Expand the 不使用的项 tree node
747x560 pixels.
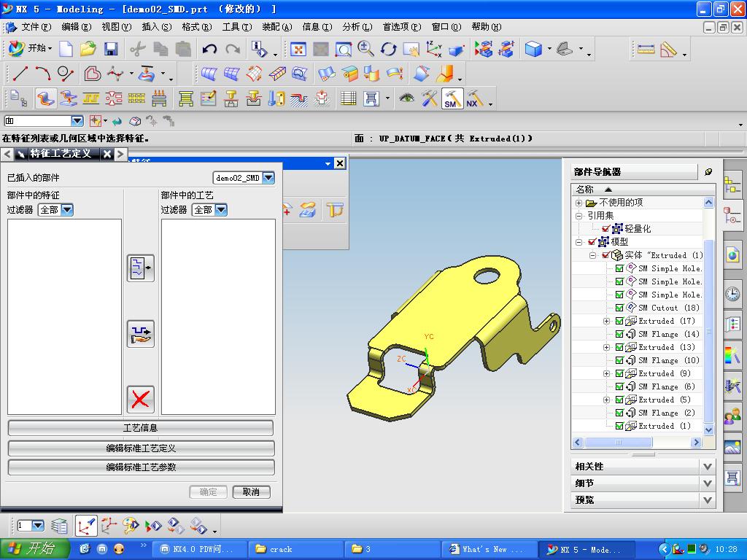click(x=578, y=203)
